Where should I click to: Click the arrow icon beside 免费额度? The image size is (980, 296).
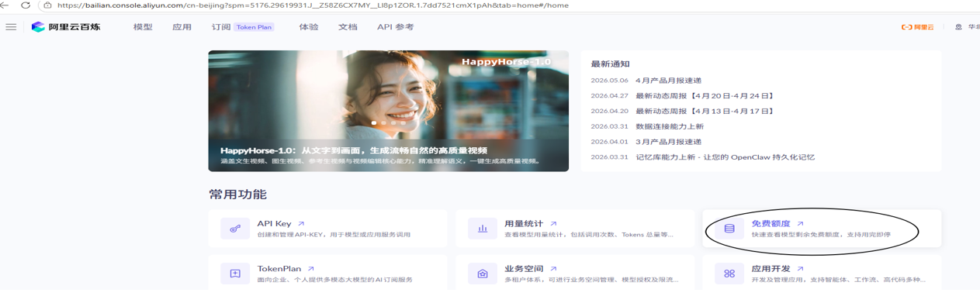coord(800,224)
